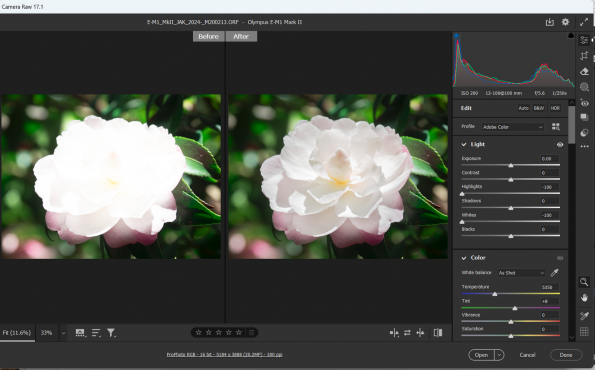Click the Exposure value field
Image resolution: width=595 pixels, height=370 pixels.
[550, 159]
